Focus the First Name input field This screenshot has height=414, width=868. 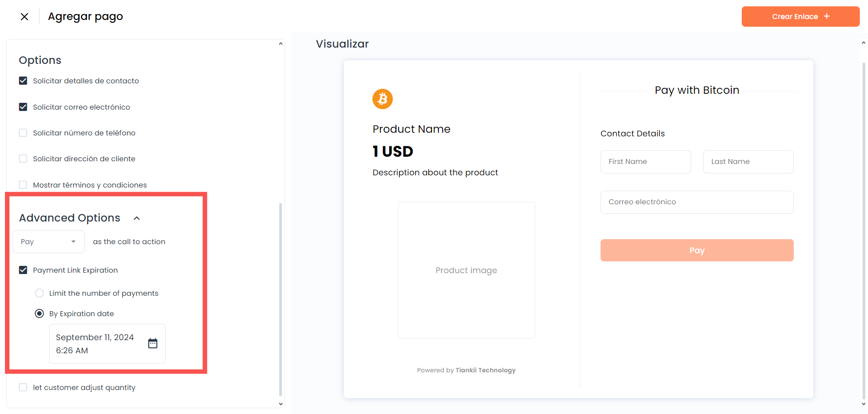tap(646, 162)
